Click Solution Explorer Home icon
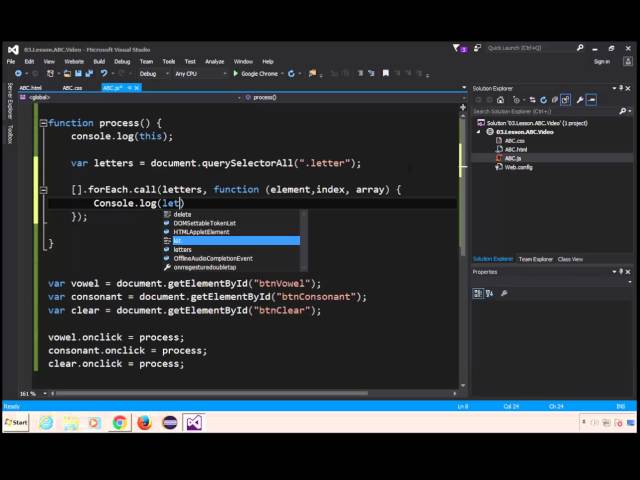Viewport: 640px width, 480px height. tap(500, 100)
